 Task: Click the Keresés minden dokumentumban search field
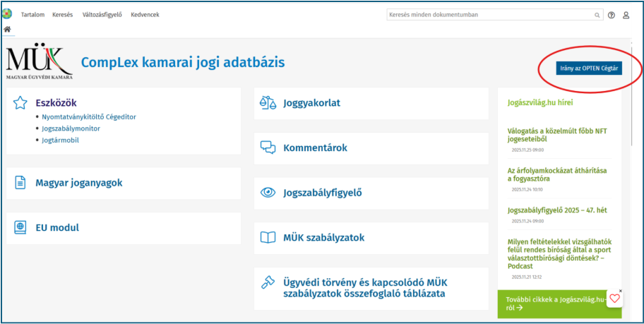489,15
